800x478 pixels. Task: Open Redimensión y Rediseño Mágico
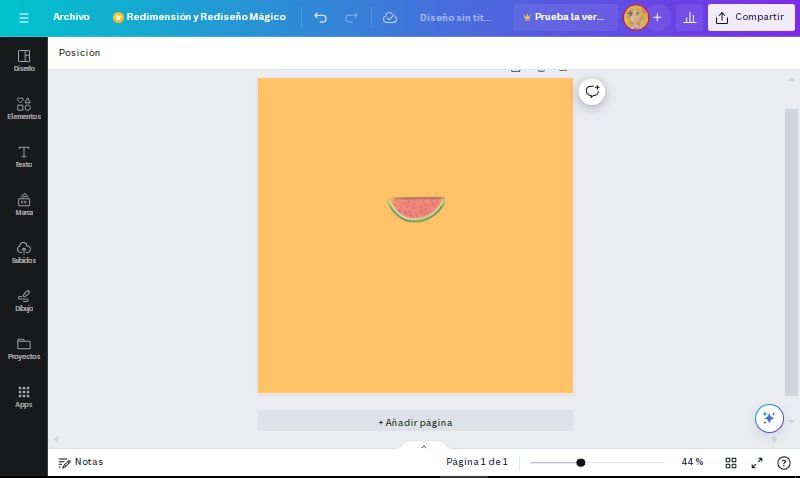(199, 17)
